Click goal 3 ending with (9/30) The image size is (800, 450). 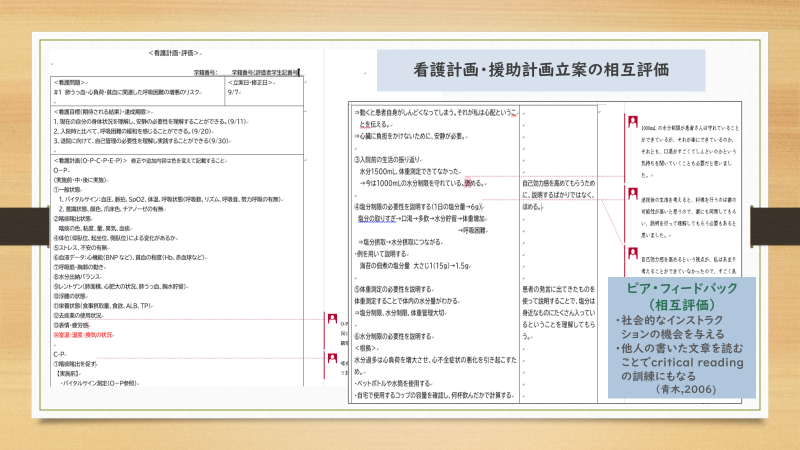pos(142,141)
